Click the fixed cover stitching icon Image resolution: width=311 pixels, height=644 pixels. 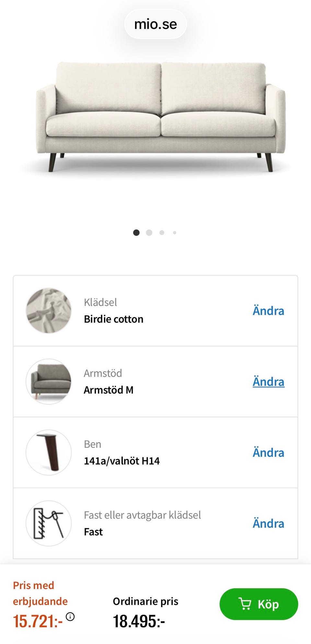49,523
